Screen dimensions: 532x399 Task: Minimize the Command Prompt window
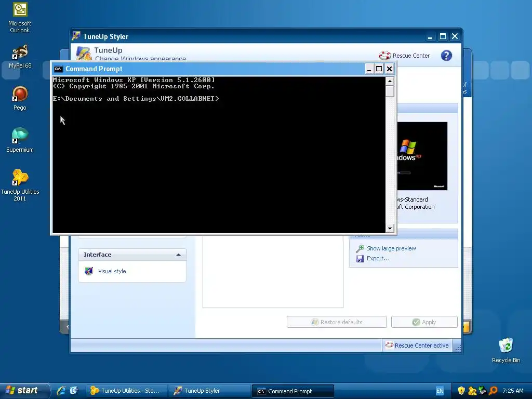[x=369, y=69]
